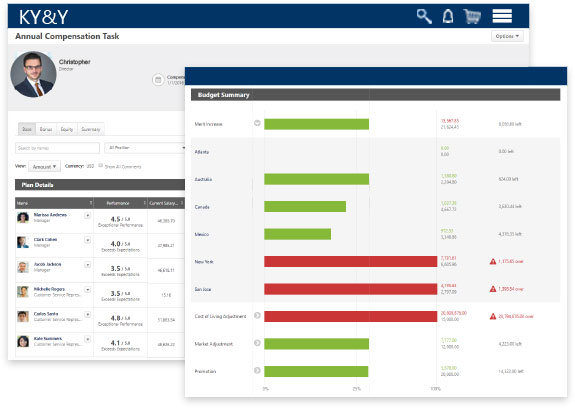575x408 pixels.
Task: Click Michelle Rogers' avatar photo
Action: click(x=23, y=292)
